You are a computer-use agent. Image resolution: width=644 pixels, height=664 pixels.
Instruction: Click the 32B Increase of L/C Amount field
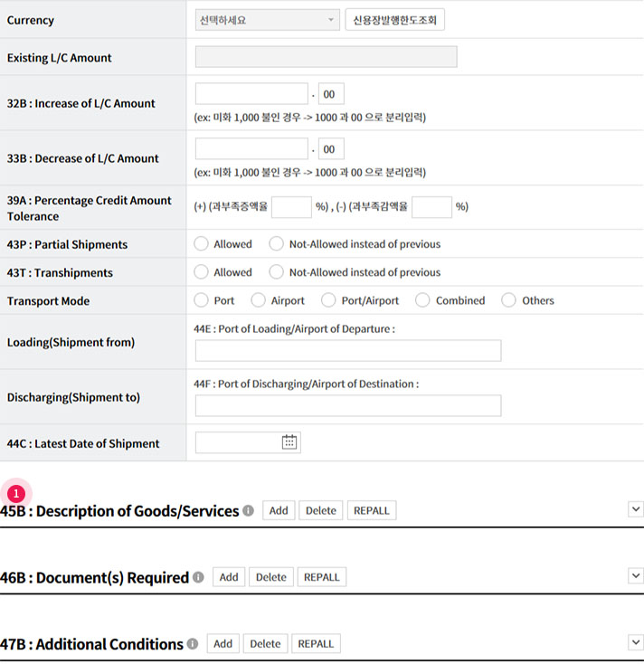(251, 94)
